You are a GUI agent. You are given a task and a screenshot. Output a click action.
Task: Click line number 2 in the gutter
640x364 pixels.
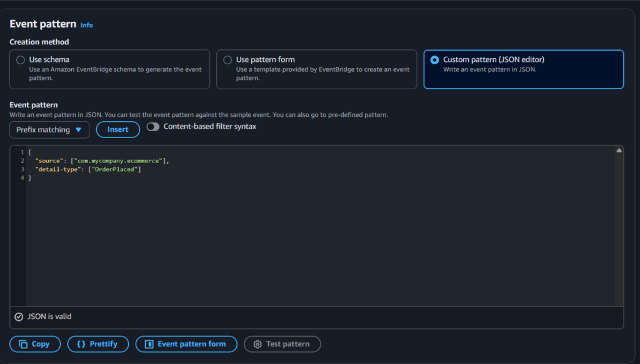point(22,161)
